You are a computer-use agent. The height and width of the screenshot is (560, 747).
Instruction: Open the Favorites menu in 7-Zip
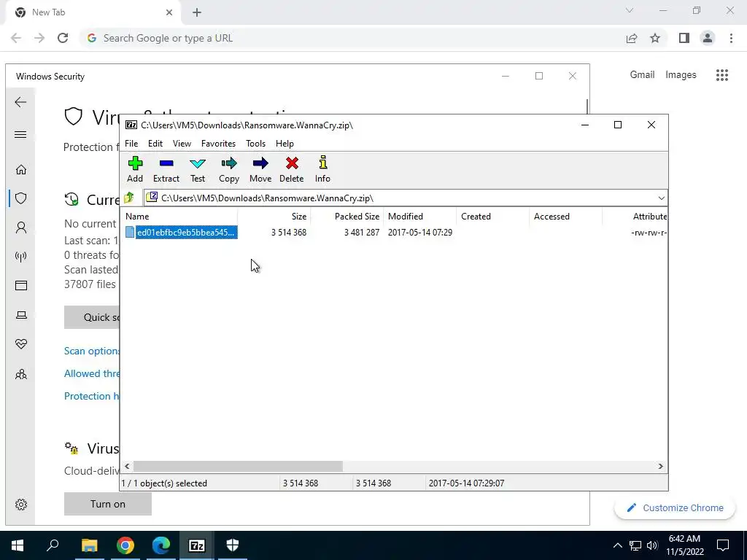click(x=218, y=144)
